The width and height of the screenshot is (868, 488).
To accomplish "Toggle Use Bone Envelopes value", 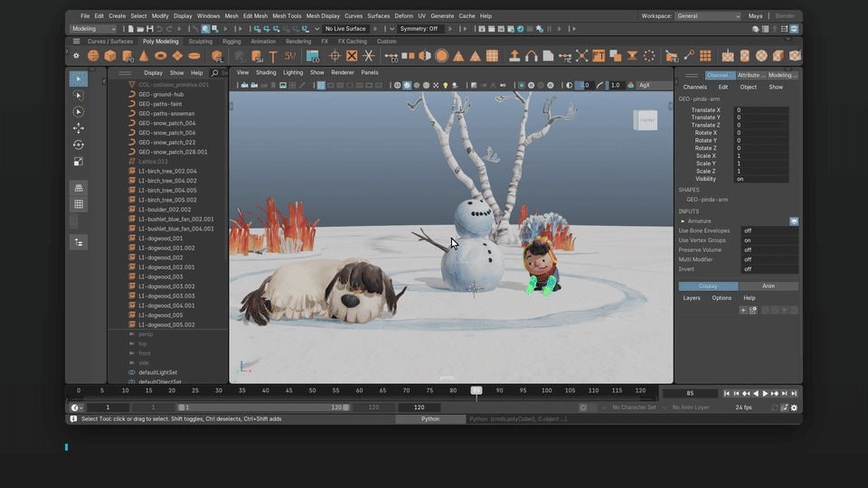I will tap(770, 230).
